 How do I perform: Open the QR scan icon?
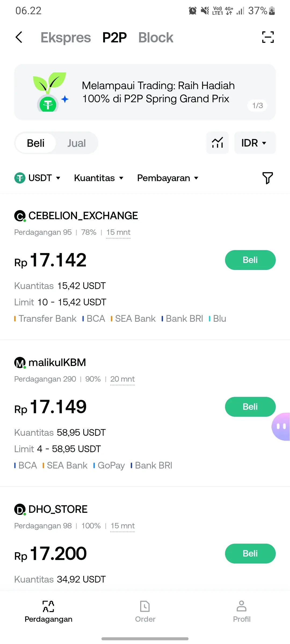(268, 37)
